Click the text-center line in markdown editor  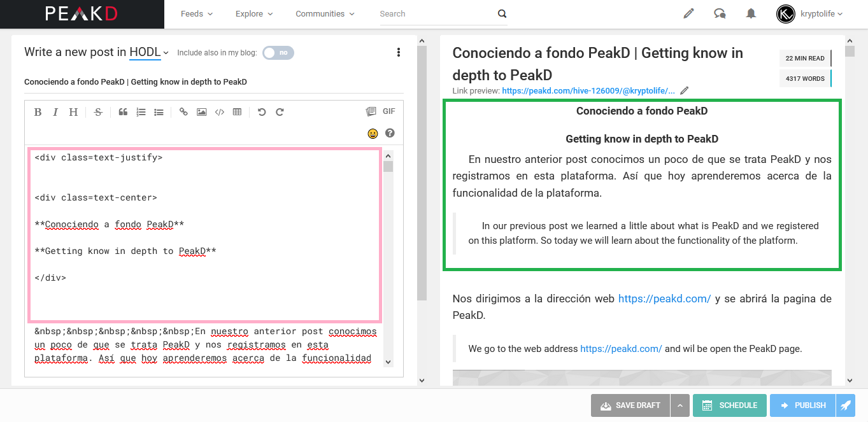[96, 197]
